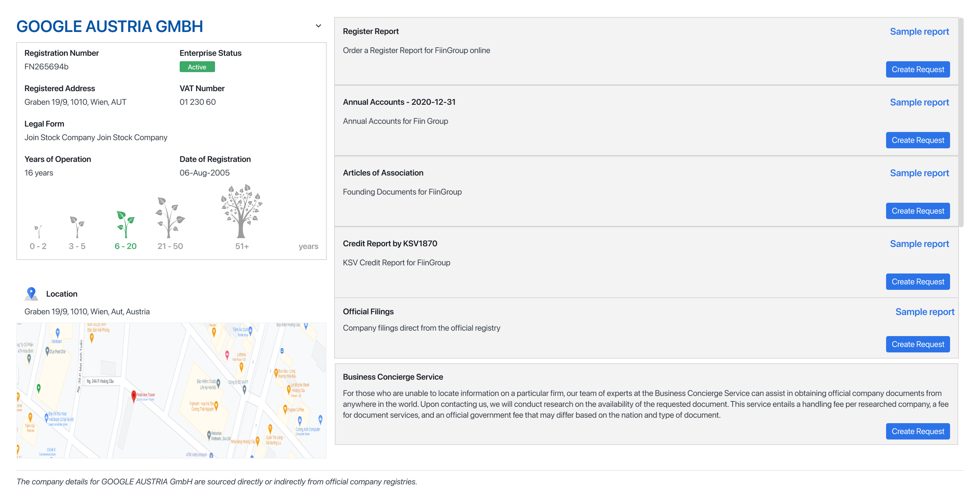
Task: Click the green Active status badge
Action: [197, 67]
